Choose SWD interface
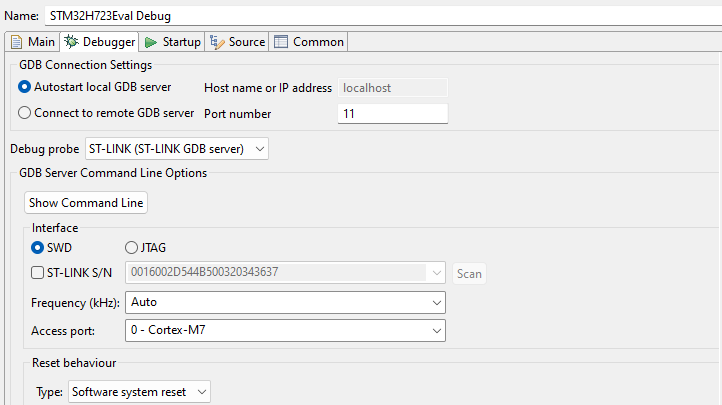 pyautogui.click(x=52, y=248)
